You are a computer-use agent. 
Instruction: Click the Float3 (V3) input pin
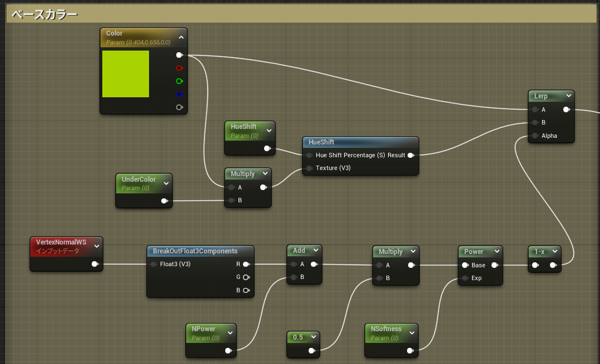pyautogui.click(x=153, y=264)
